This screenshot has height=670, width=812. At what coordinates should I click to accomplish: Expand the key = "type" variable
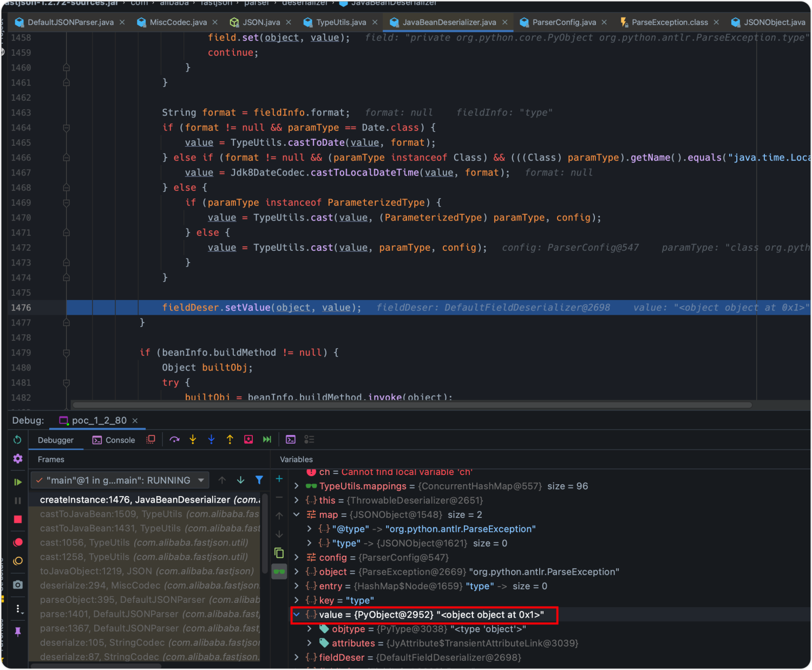[x=297, y=600]
